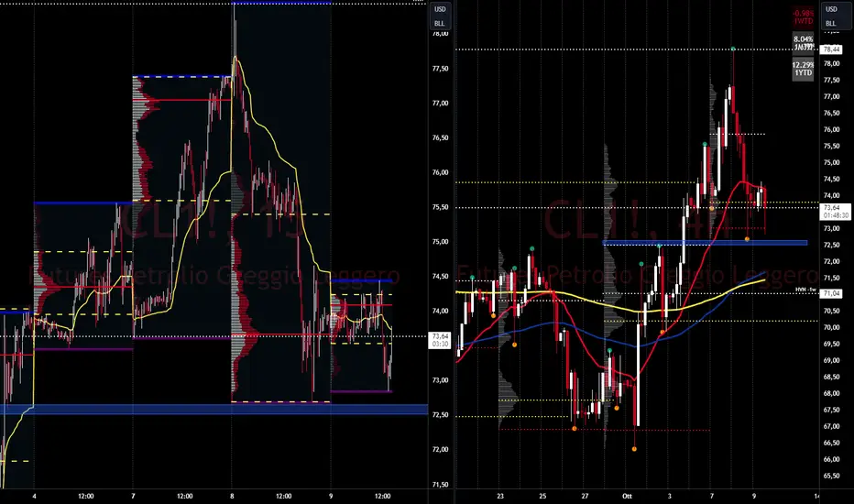Select the blue support zone on left chart
This screenshot has width=854, height=504.
[213, 410]
